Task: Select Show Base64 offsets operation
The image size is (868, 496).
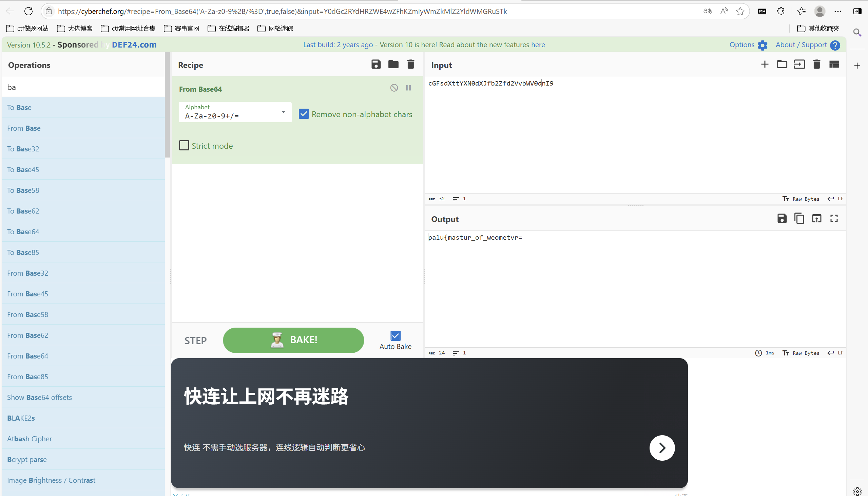Action: 83,397
